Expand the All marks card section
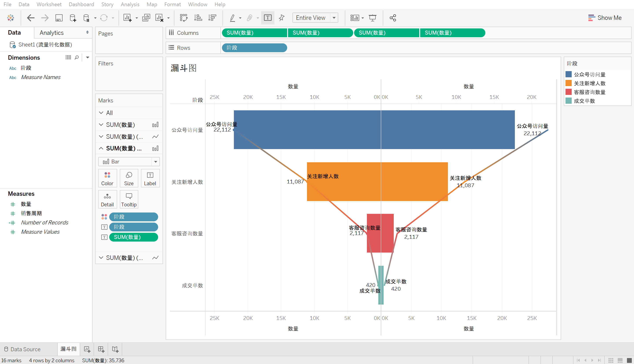The height and width of the screenshot is (364, 634). (101, 113)
